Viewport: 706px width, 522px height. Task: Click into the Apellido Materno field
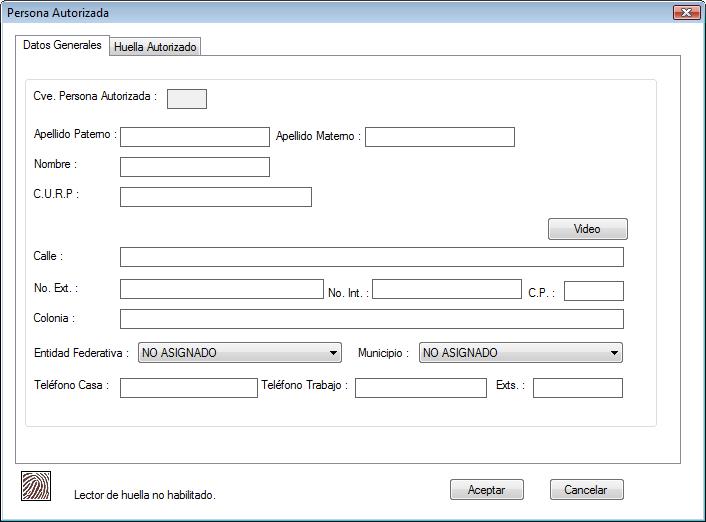pos(439,137)
